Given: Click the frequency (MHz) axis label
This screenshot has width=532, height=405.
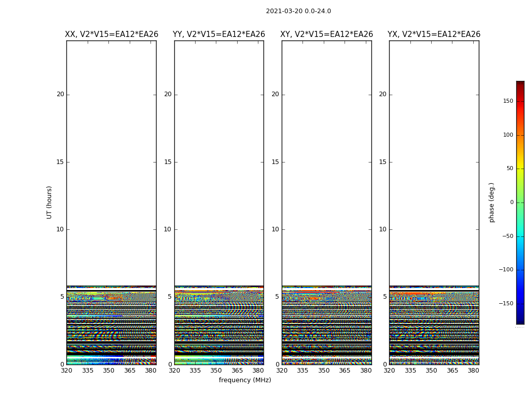Looking at the screenshot, I should coord(245,380).
